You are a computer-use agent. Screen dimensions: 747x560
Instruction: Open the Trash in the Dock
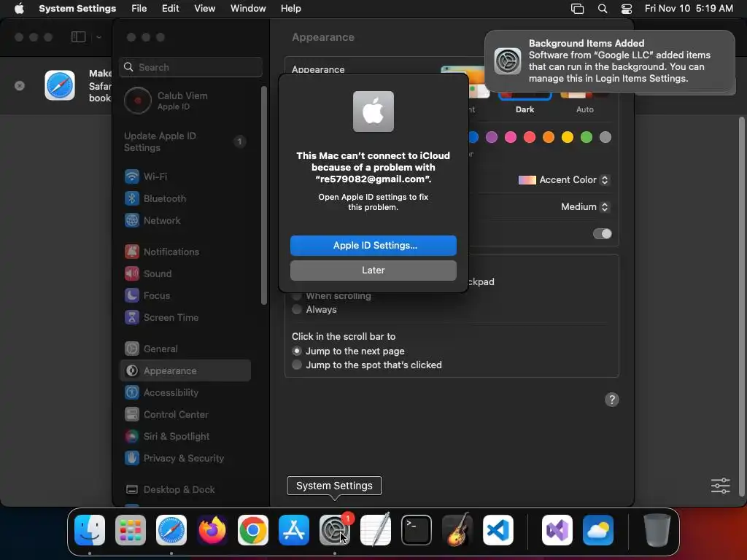pos(657,530)
